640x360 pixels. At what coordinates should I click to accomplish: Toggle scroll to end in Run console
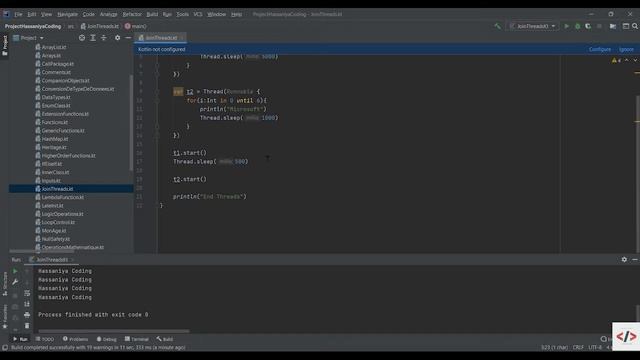pyautogui.click(x=27, y=304)
